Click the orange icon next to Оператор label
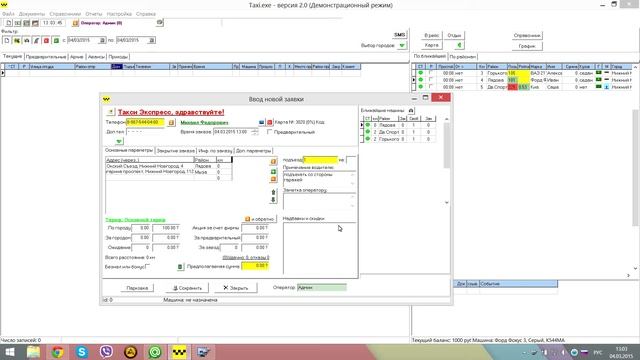This screenshot has width=640, height=360. tap(75, 23)
